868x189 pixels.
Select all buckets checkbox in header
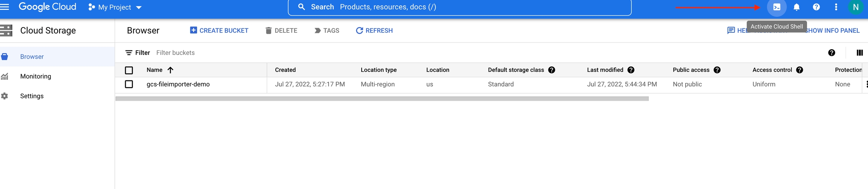129,70
